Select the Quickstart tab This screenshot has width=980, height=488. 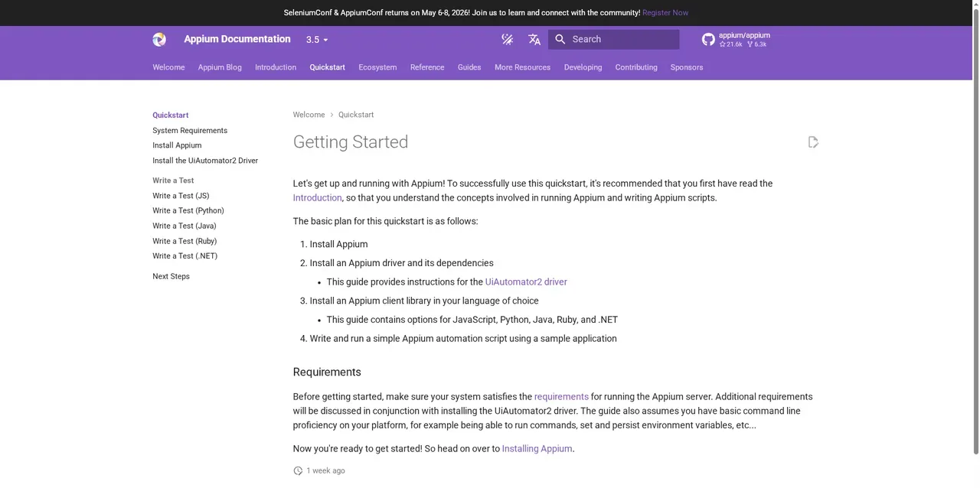tap(327, 67)
